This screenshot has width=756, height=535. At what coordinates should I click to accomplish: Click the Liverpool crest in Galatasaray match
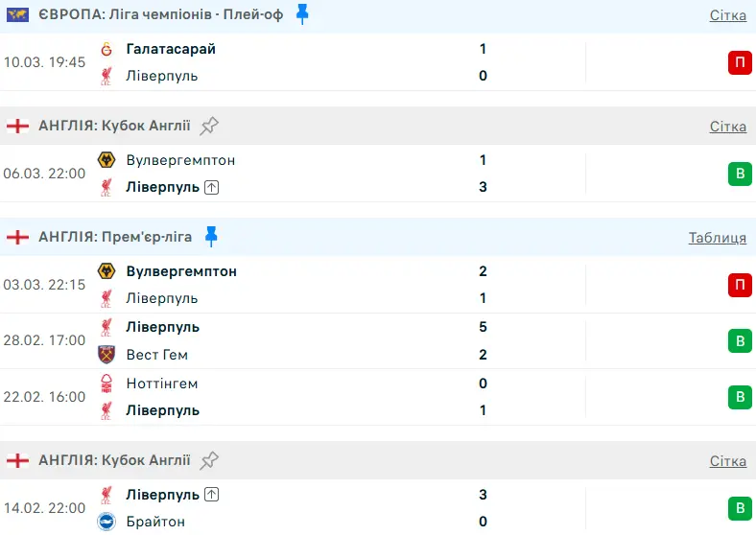[106, 76]
